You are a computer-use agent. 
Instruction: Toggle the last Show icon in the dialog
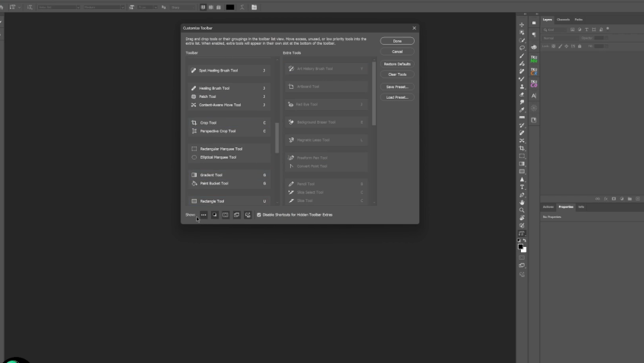[248, 215]
